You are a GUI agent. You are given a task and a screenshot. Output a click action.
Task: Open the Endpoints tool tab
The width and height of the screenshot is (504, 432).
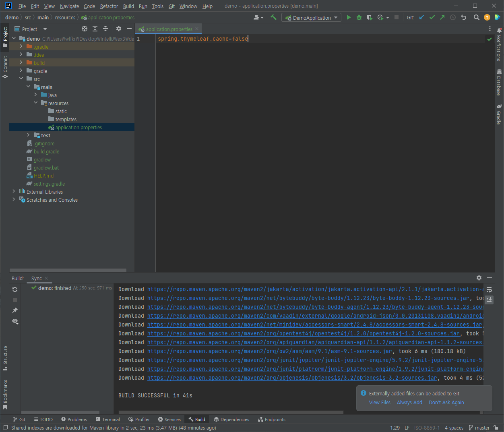pyautogui.click(x=272, y=419)
